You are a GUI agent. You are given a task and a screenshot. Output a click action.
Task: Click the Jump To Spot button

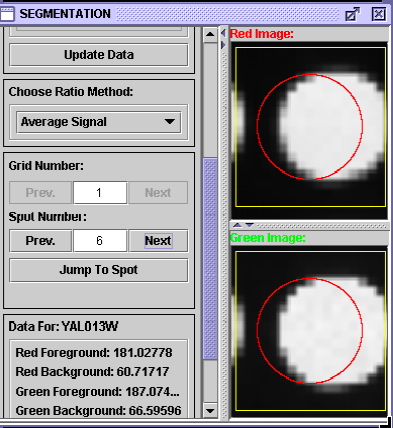(99, 270)
